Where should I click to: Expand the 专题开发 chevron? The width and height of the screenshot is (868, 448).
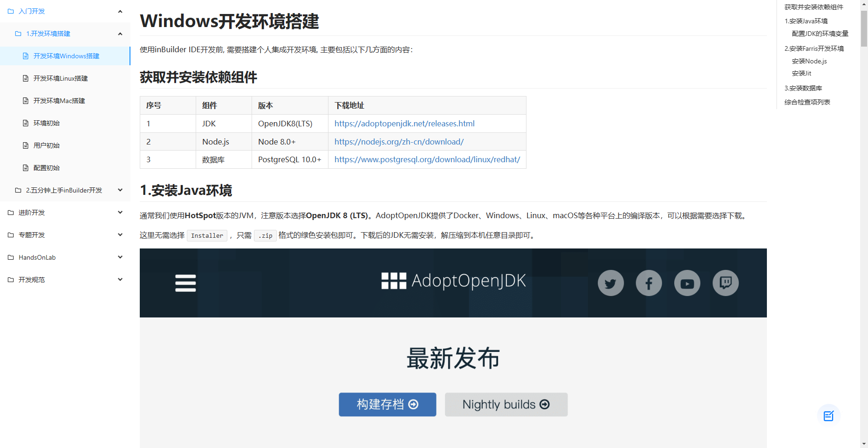[120, 235]
